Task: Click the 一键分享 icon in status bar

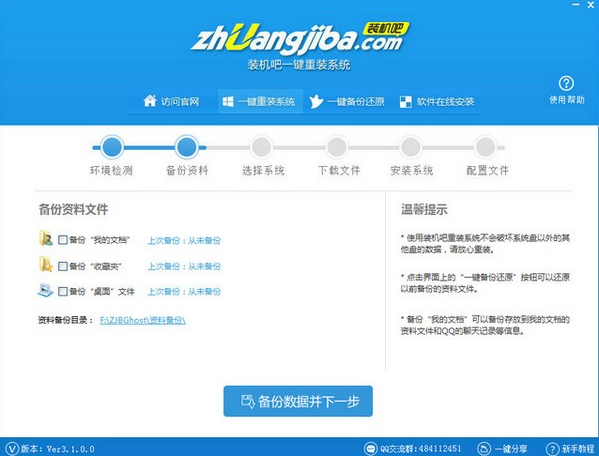Action: (x=484, y=449)
